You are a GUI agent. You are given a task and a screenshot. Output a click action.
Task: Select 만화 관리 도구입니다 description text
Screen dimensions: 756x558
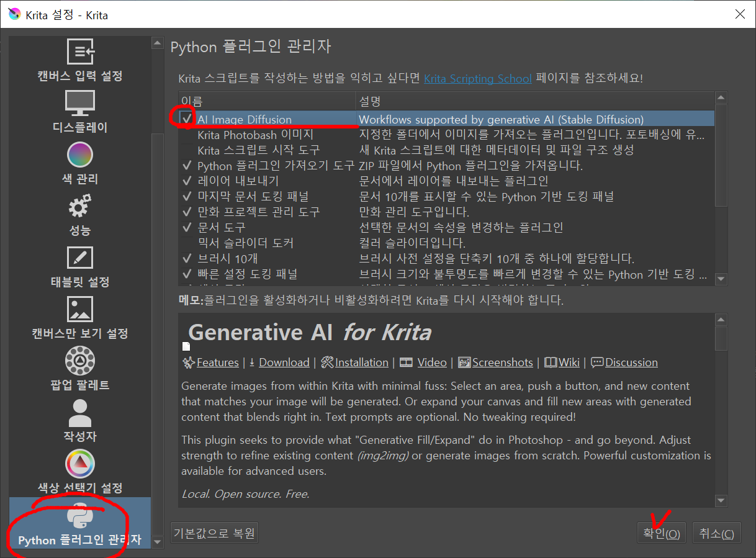[415, 212]
